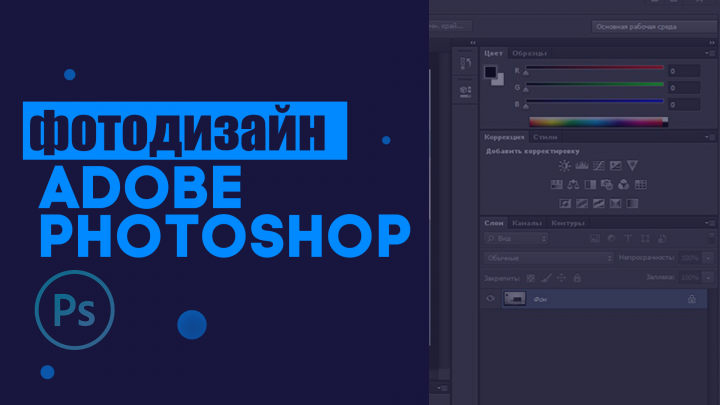Open the Слои panel options menu
Viewport: 720px width, 405px height.
[710, 223]
